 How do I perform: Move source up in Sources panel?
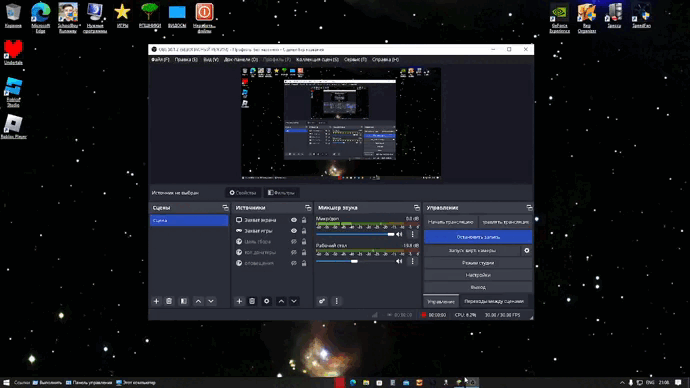281,301
